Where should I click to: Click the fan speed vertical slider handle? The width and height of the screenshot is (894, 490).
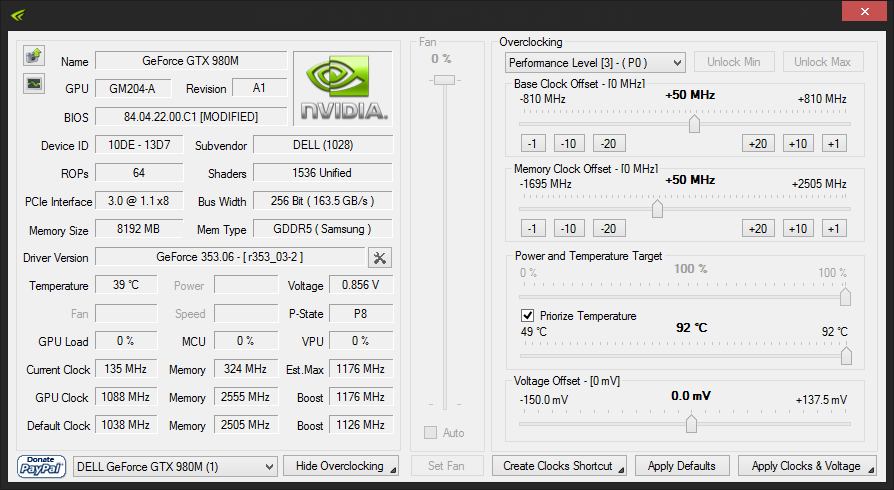point(445,80)
